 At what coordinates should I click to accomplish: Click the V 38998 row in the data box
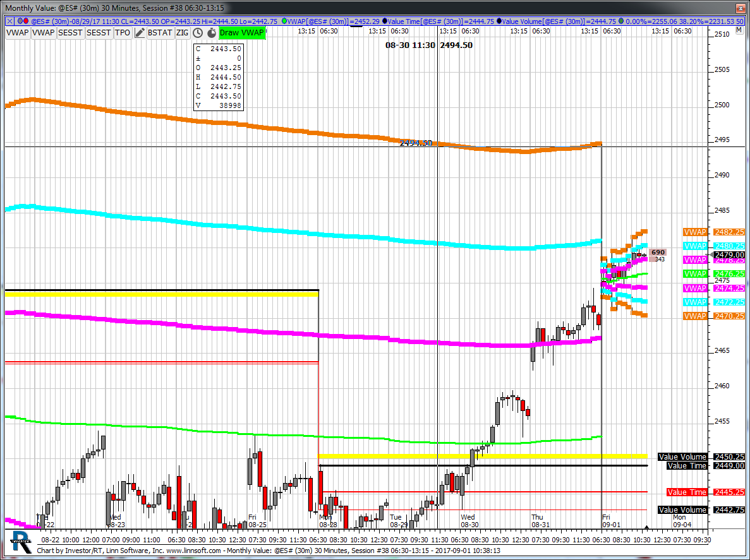click(x=219, y=105)
